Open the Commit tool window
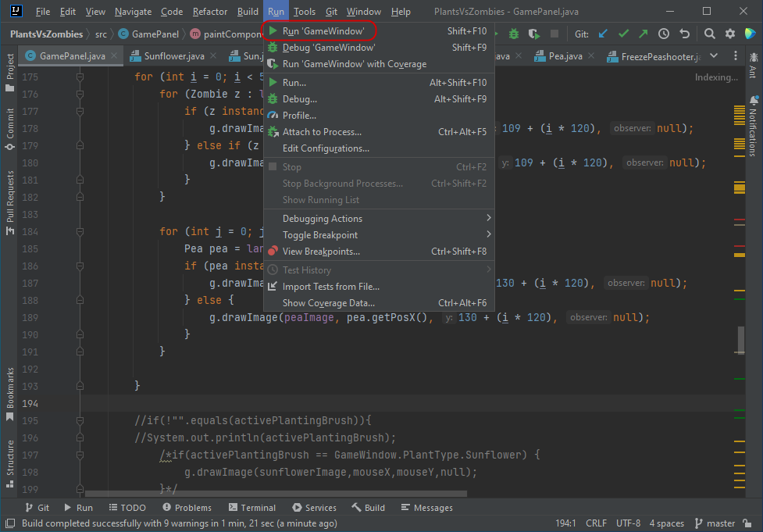763x532 pixels. pos(9,129)
